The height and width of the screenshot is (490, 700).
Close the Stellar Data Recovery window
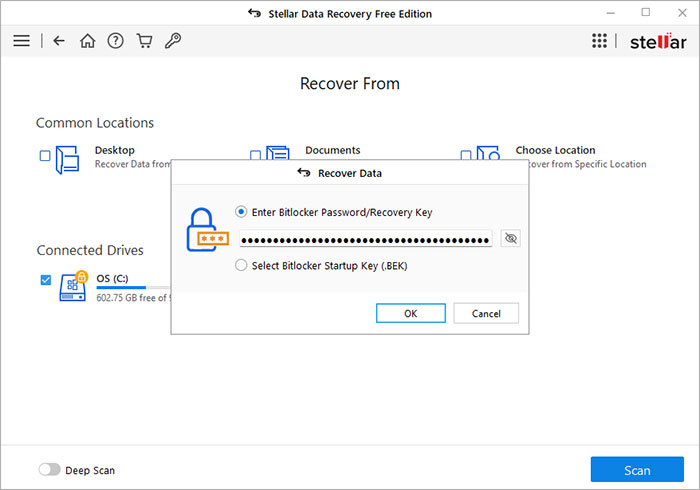(x=682, y=13)
